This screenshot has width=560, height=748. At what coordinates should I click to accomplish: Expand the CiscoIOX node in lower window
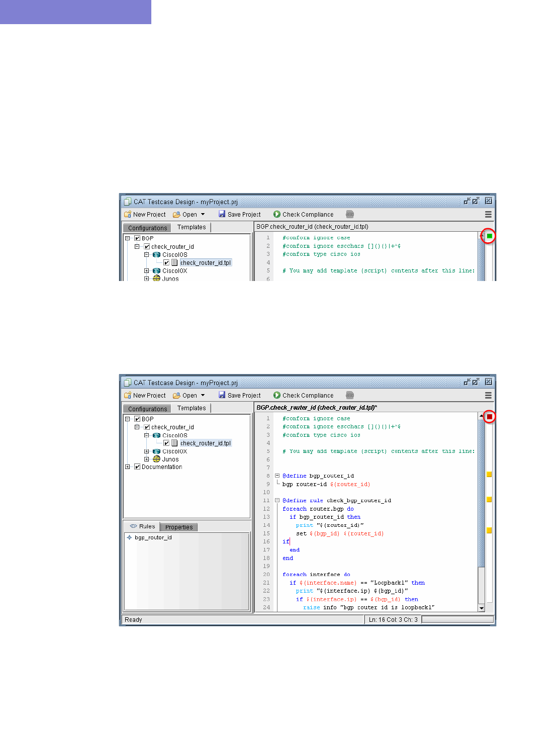pyautogui.click(x=147, y=451)
